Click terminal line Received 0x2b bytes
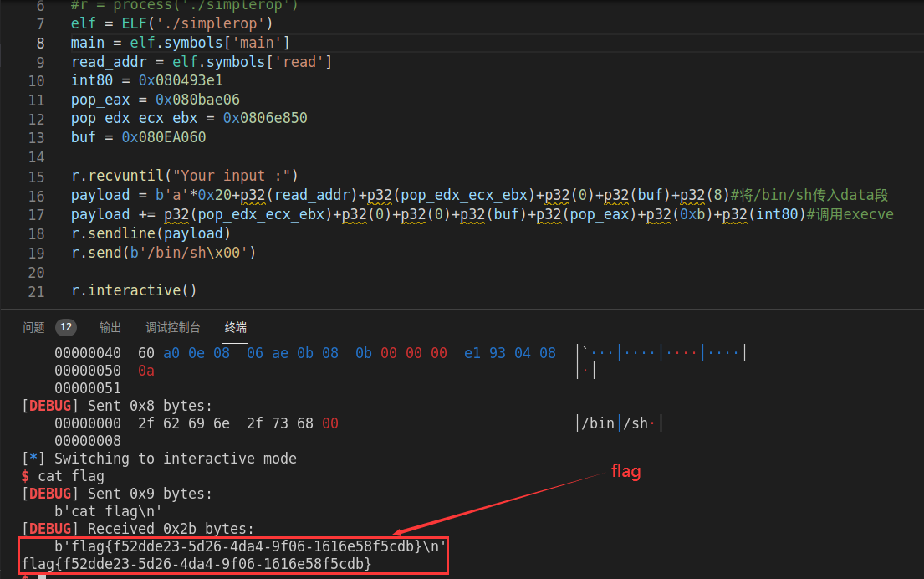Screen dimensions: 924x579 point(138,529)
